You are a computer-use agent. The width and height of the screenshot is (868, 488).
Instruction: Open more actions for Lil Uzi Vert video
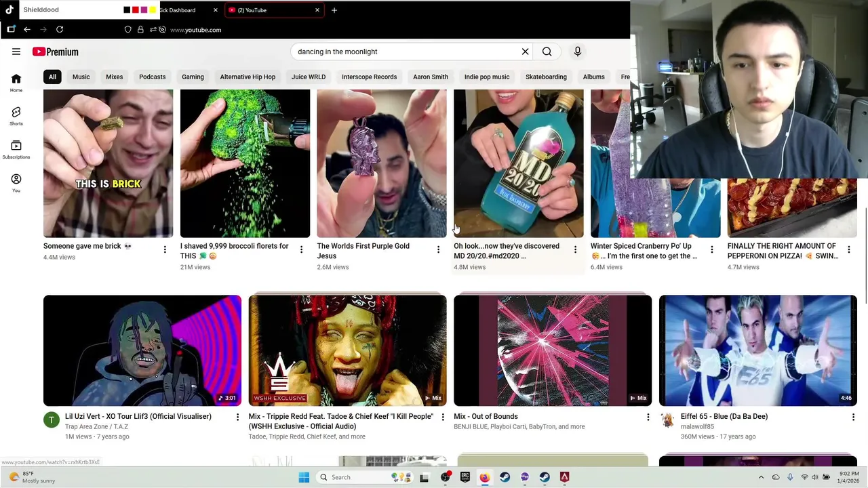click(x=237, y=417)
